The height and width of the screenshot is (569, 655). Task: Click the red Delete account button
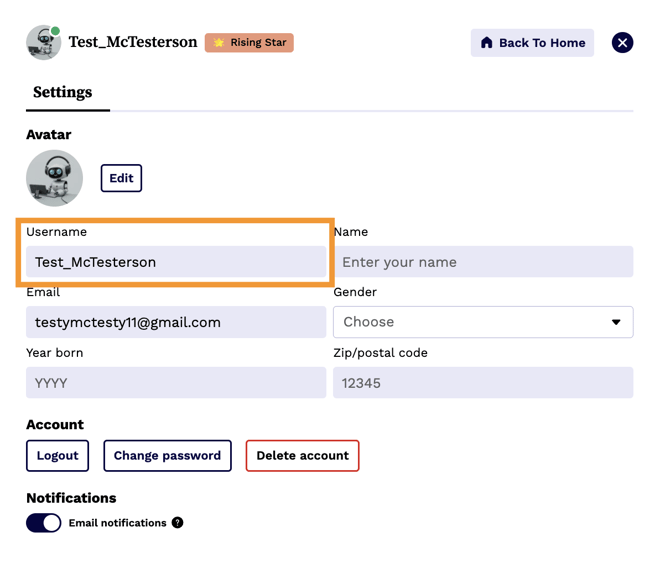[x=302, y=456]
